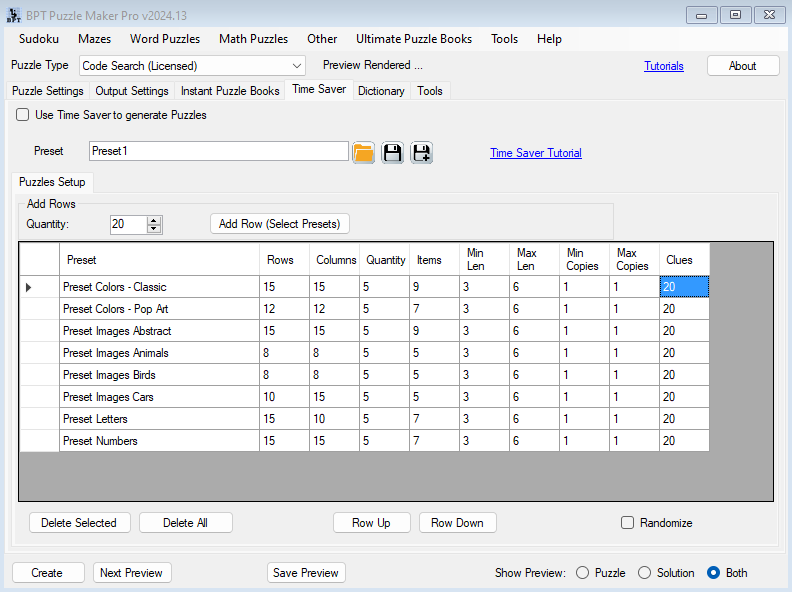Click the About button
792x592 pixels.
point(743,66)
